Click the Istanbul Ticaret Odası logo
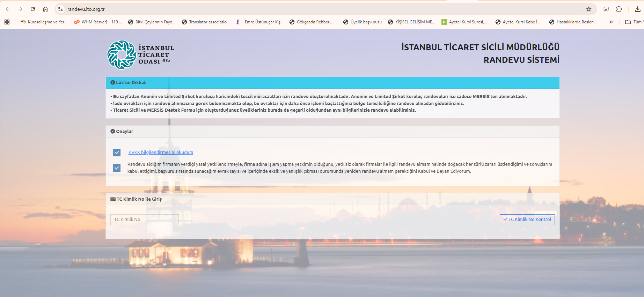Image resolution: width=644 pixels, height=297 pixels. click(140, 55)
